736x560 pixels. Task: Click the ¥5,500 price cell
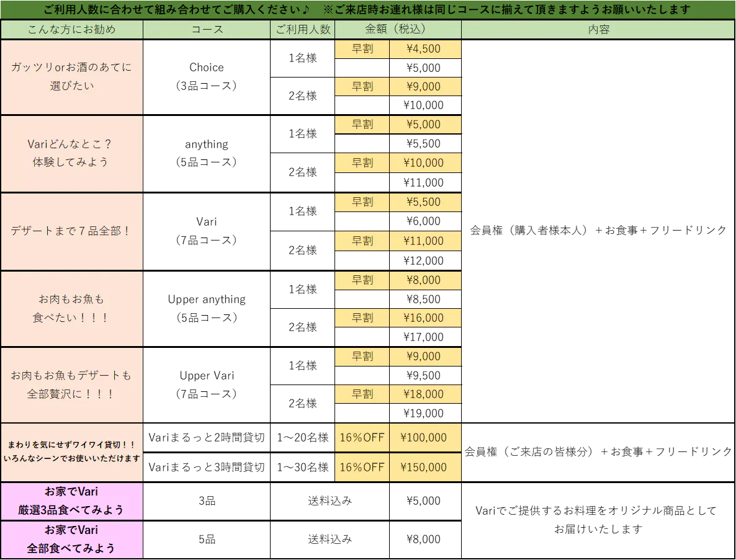[424, 202]
